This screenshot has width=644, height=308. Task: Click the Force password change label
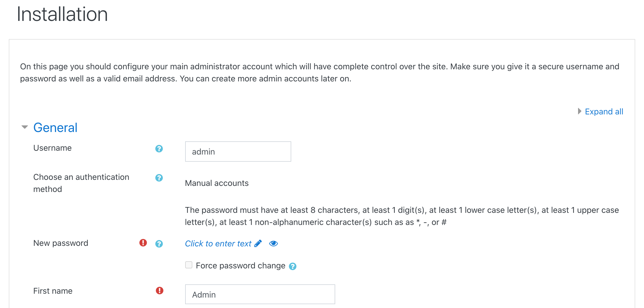tap(240, 266)
